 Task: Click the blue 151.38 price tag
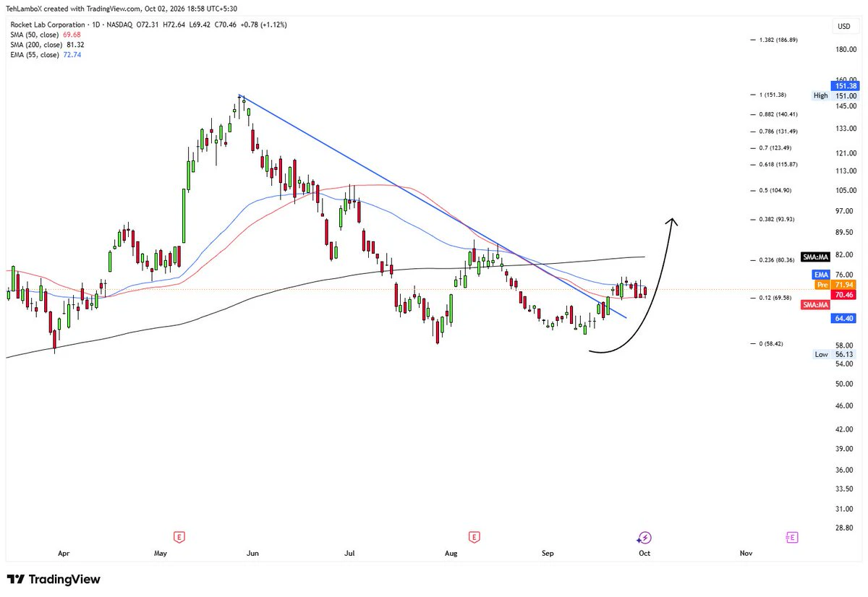(844, 86)
